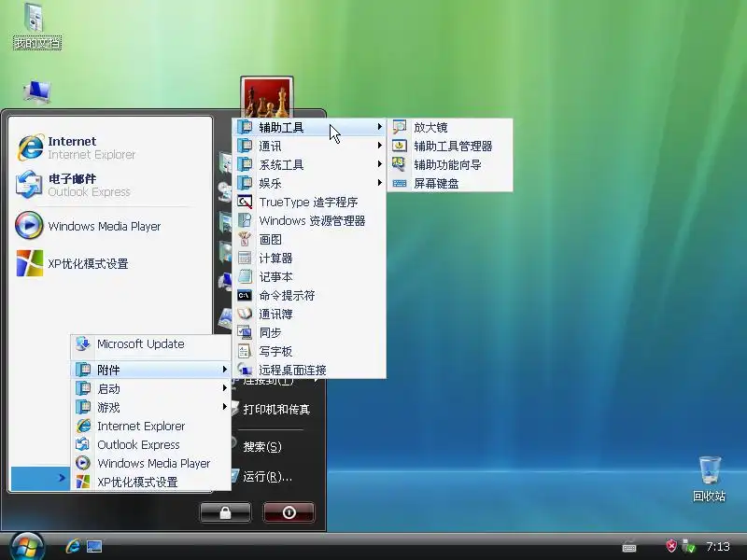Click the 同步 sync icon
This screenshot has height=560, width=747.
coord(245,332)
